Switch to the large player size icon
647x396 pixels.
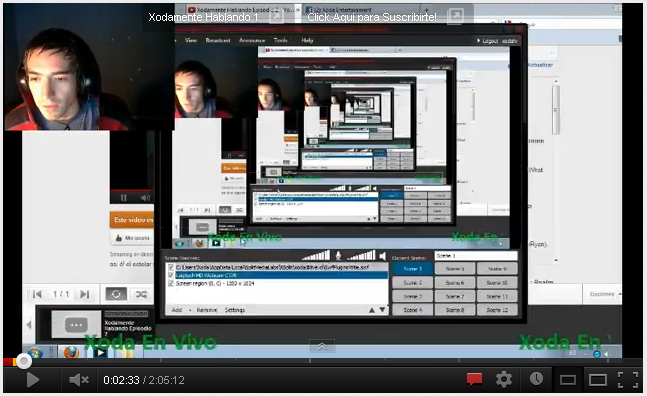[597, 380]
